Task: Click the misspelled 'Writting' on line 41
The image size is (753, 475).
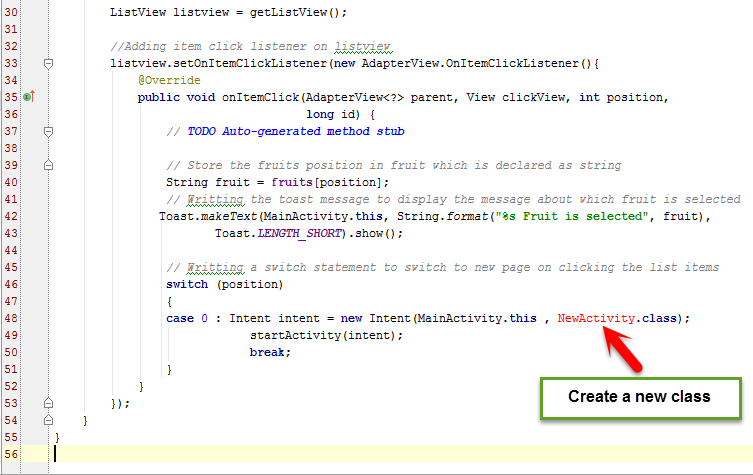Action: point(215,199)
